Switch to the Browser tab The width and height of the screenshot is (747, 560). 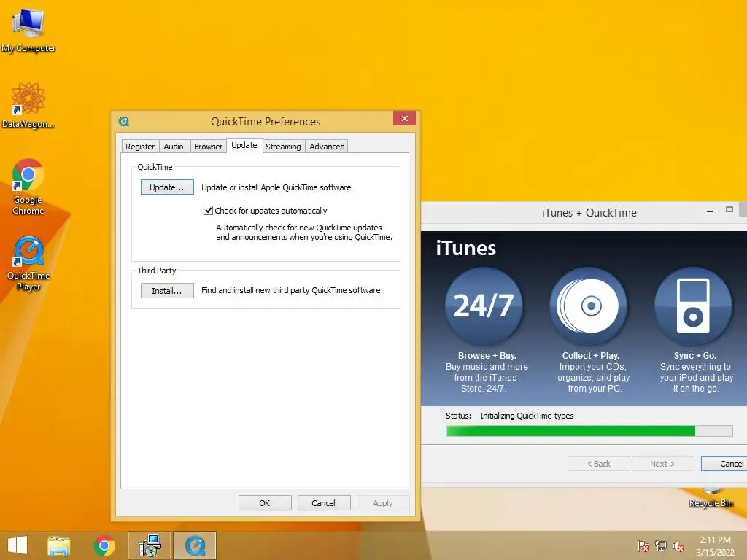coord(208,147)
